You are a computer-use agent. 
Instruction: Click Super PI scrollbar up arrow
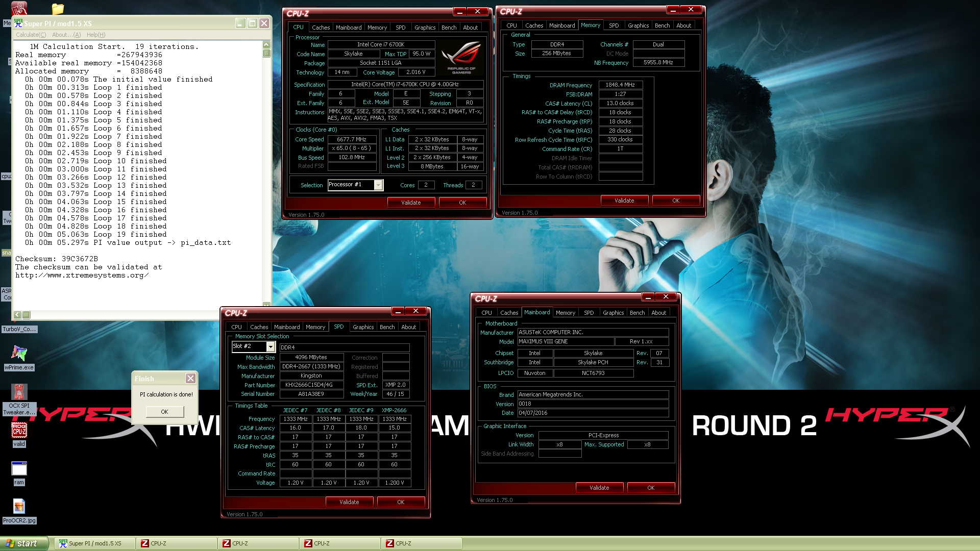coord(266,44)
